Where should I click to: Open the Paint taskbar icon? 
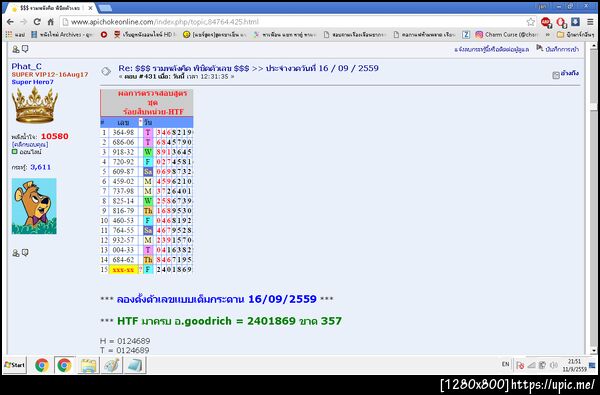[112, 365]
